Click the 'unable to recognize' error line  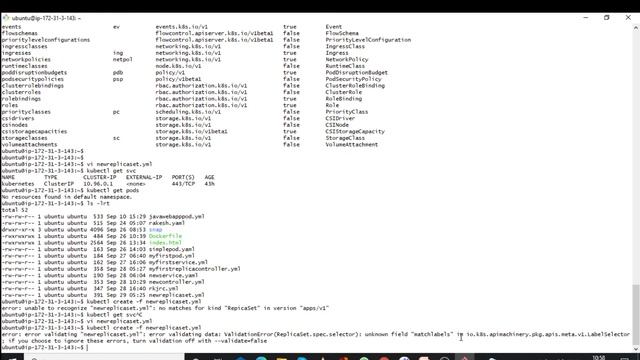point(165,308)
